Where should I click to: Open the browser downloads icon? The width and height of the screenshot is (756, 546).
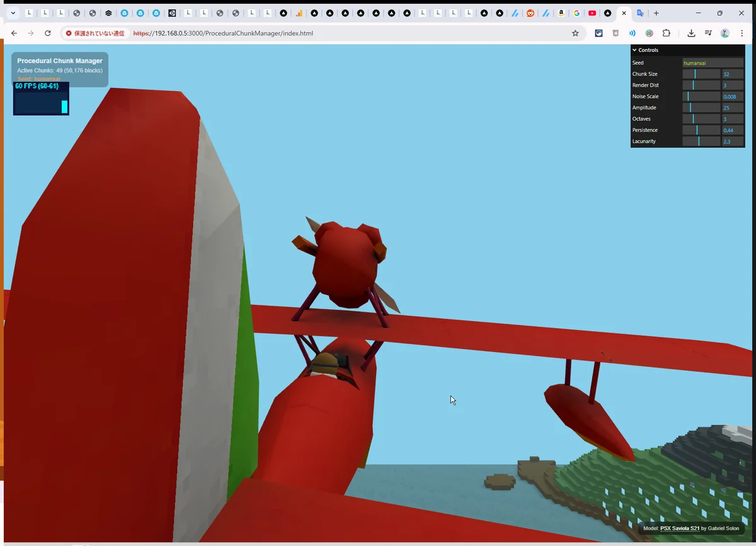691,33
